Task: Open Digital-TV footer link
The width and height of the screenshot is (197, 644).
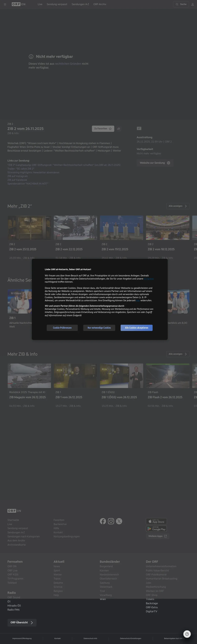Action: [152, 612]
